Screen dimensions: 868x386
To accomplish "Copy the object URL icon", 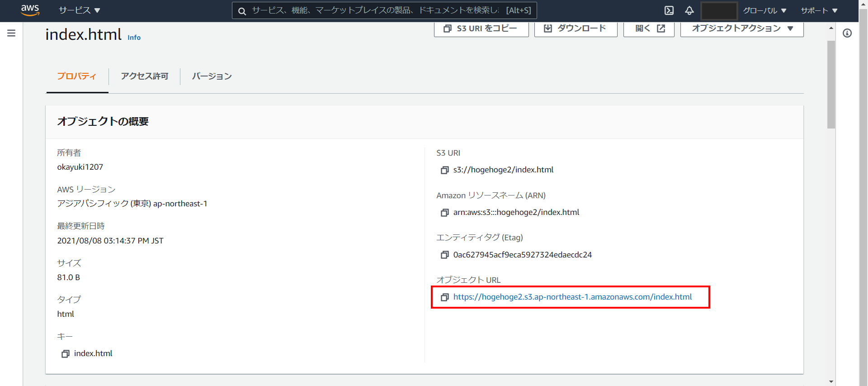I will coord(445,297).
